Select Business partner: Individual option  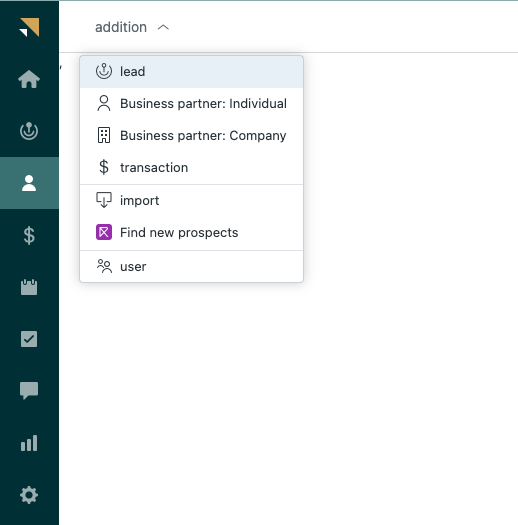[x=192, y=103]
